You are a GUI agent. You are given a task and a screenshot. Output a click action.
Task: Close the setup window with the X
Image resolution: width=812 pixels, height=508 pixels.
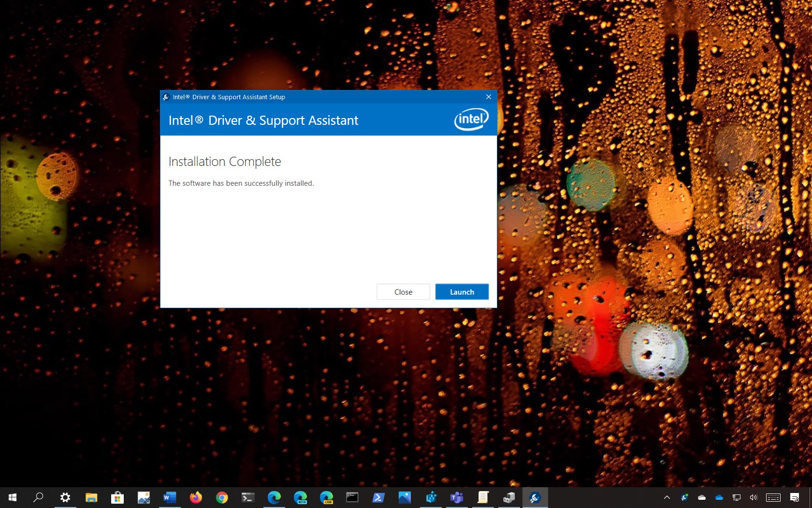pyautogui.click(x=489, y=97)
